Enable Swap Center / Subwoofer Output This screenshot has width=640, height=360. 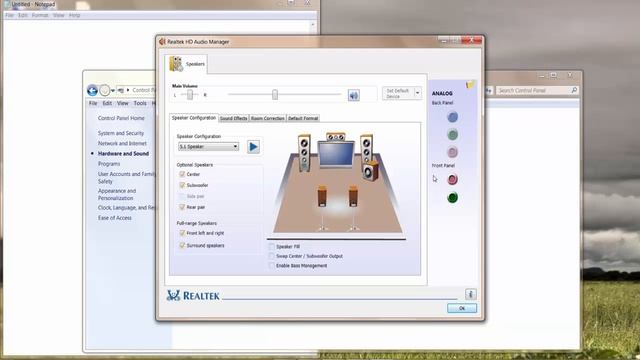click(x=271, y=256)
